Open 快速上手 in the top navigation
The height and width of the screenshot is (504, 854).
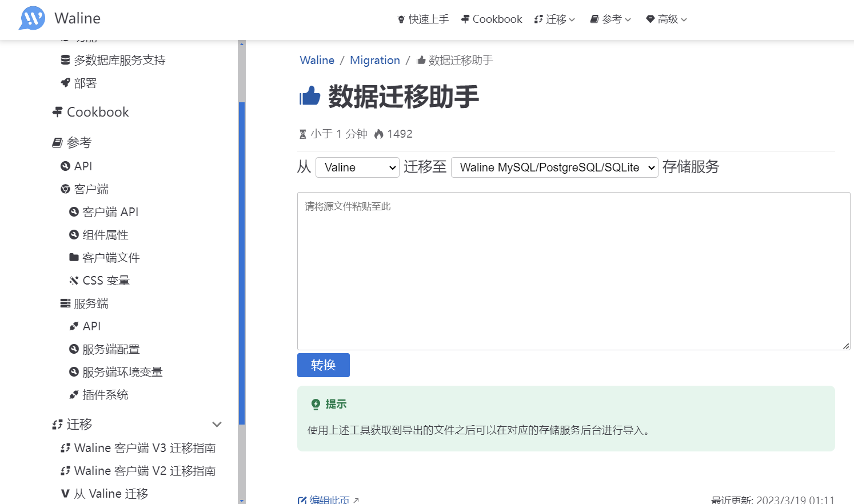tap(423, 19)
